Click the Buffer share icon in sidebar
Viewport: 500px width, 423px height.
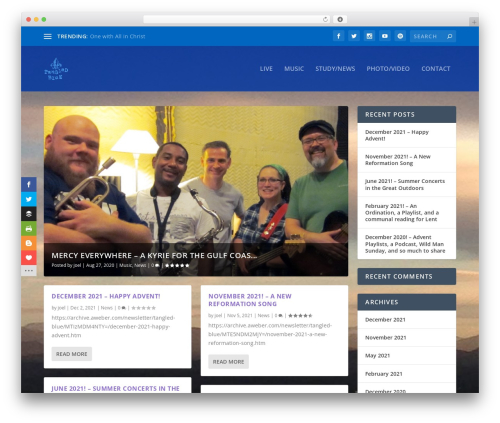coord(29,214)
